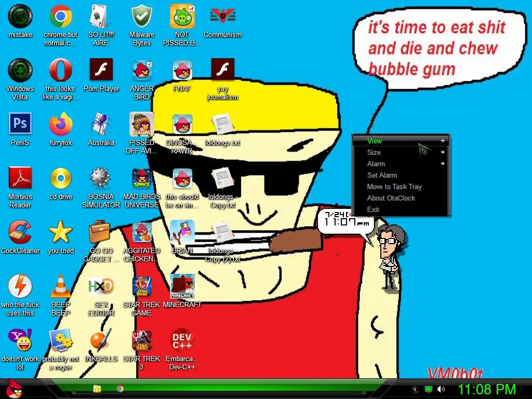Expand the Alarm submenu arrow

[x=443, y=164]
